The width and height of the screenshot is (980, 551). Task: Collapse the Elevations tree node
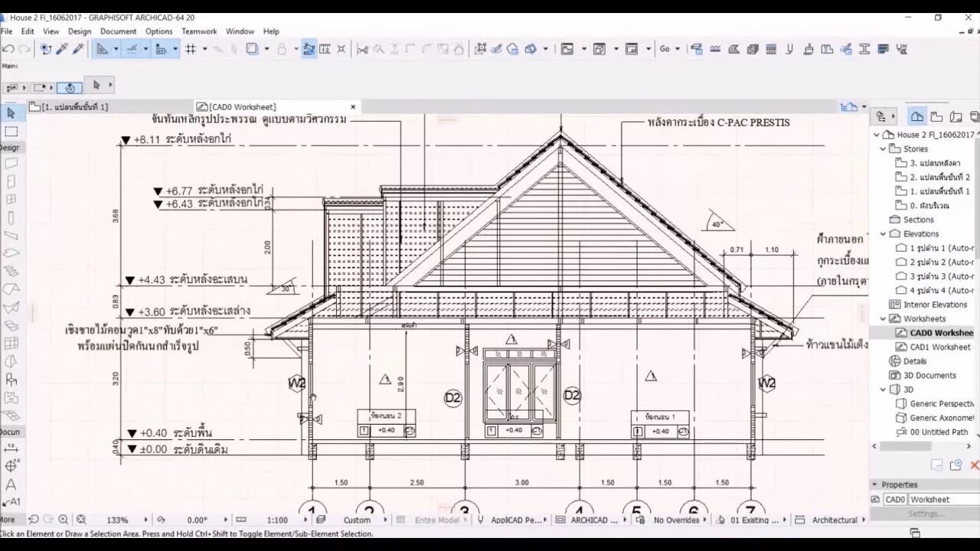click(883, 234)
